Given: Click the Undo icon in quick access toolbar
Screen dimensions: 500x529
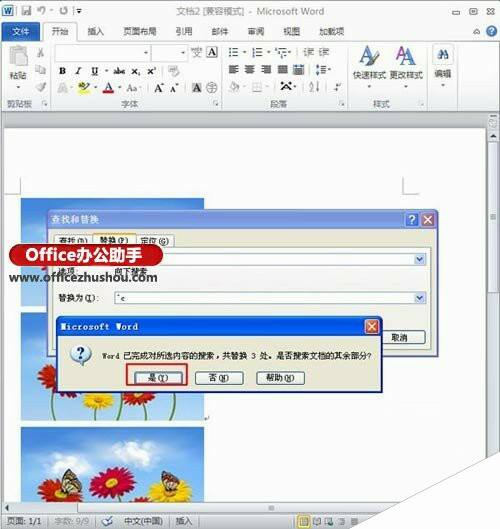Looking at the screenshot, I should [x=42, y=11].
